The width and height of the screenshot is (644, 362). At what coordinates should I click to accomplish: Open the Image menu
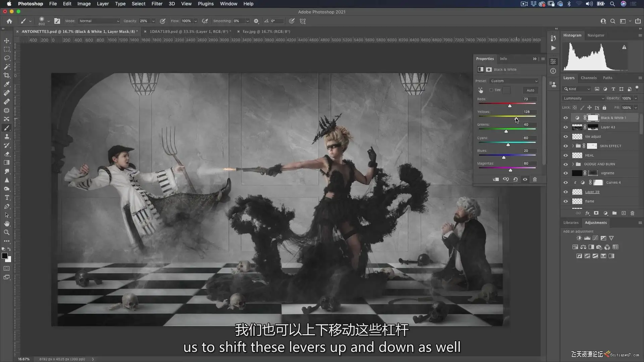pos(84,4)
